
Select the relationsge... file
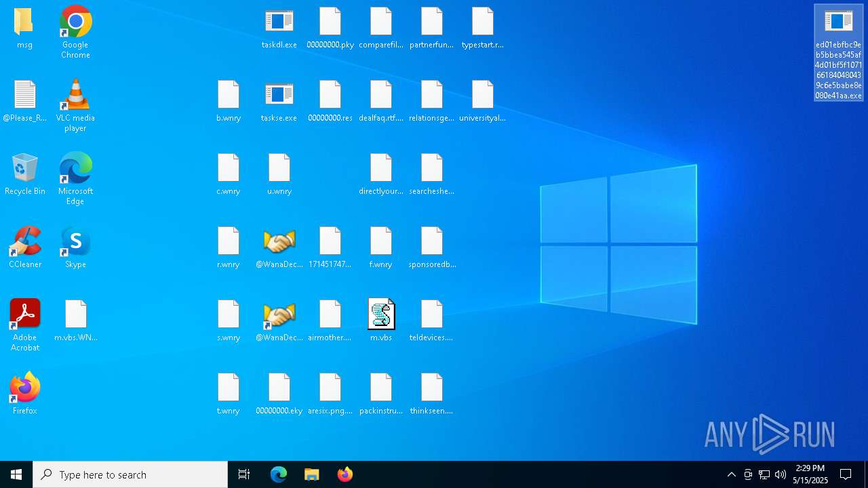tap(431, 102)
